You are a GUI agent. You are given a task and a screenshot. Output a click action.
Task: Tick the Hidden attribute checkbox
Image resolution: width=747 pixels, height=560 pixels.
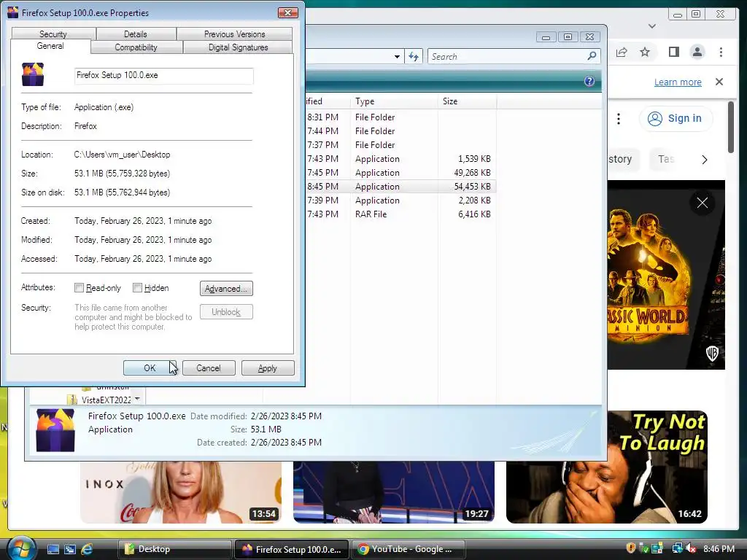pos(137,287)
